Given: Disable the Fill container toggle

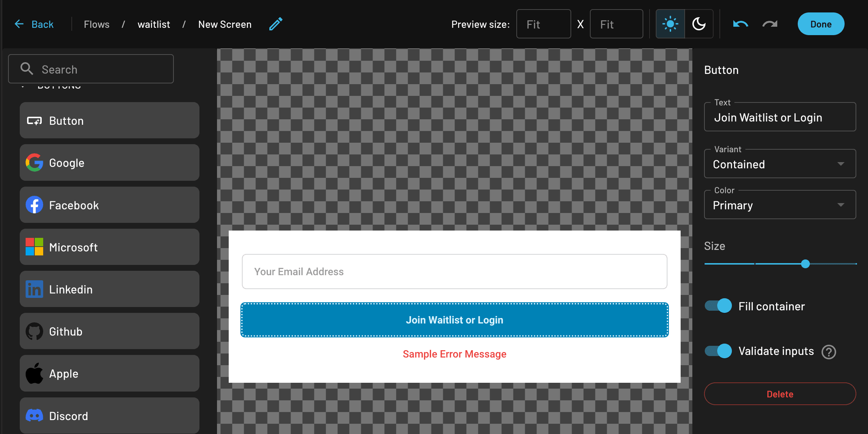Looking at the screenshot, I should point(718,306).
